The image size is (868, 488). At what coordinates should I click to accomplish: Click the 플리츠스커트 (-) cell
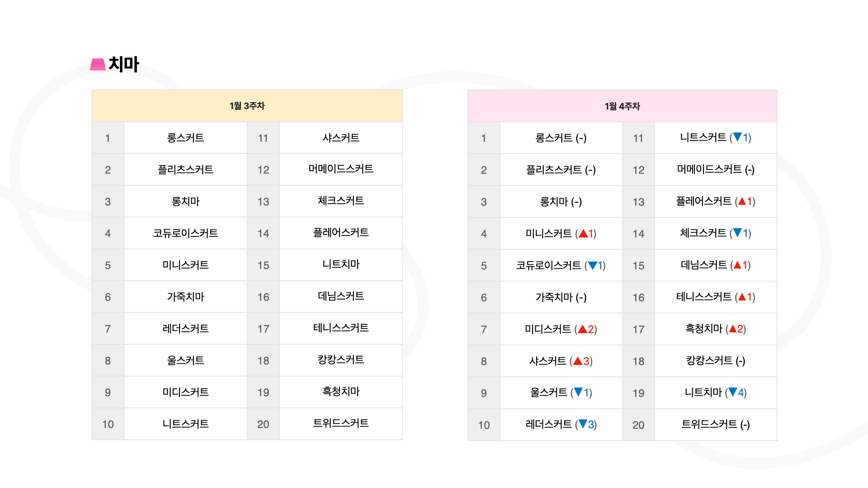[561, 170]
